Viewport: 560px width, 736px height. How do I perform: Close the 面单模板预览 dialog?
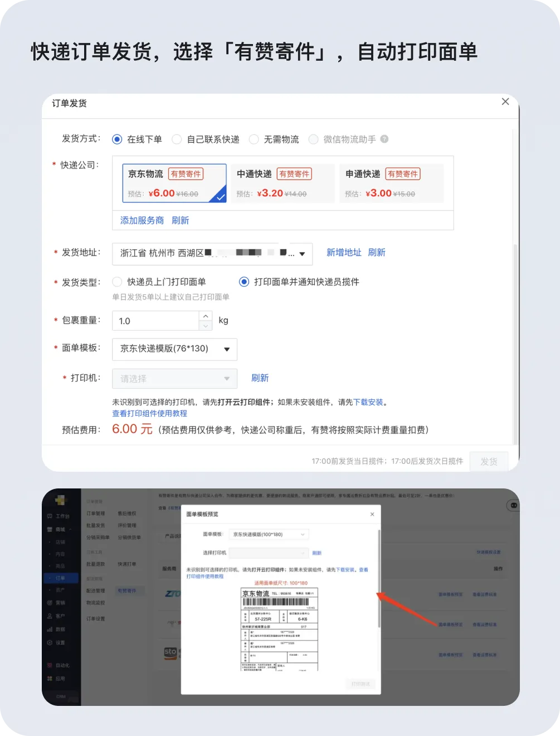coord(372,514)
